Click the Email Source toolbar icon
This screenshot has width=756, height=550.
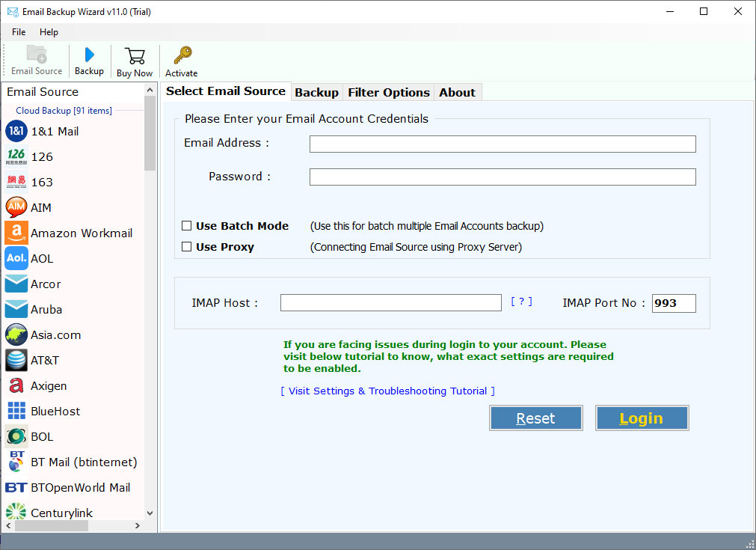tap(37, 54)
